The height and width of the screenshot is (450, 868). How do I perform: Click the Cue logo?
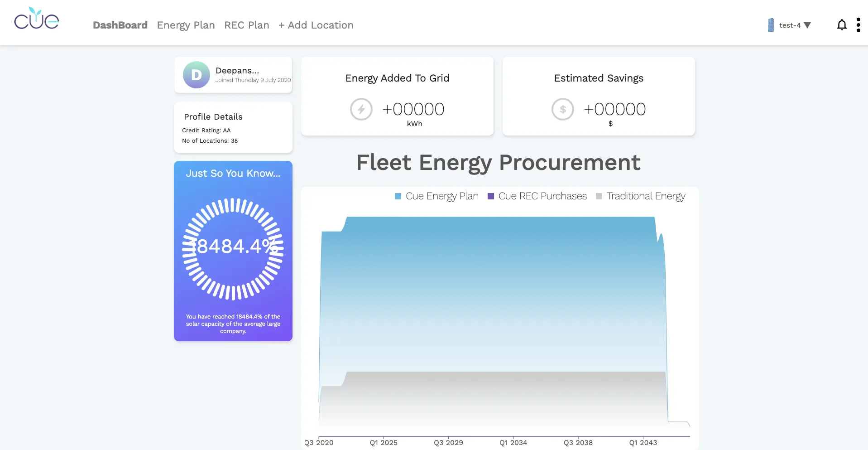point(37,19)
